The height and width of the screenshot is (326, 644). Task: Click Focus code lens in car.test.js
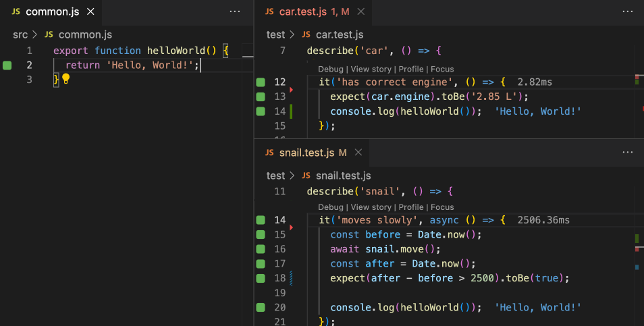(442, 69)
